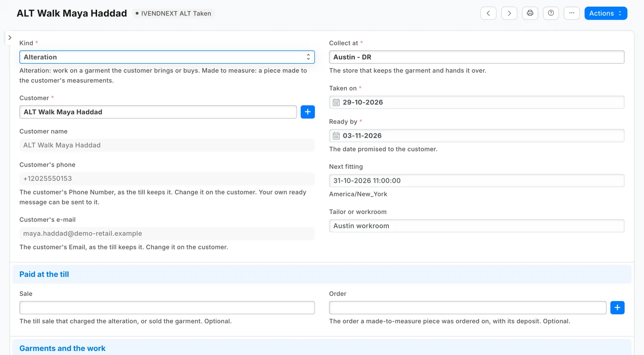Open the Kind dropdown set to Alteration
Screen dimensions: 644x355
coord(167,57)
